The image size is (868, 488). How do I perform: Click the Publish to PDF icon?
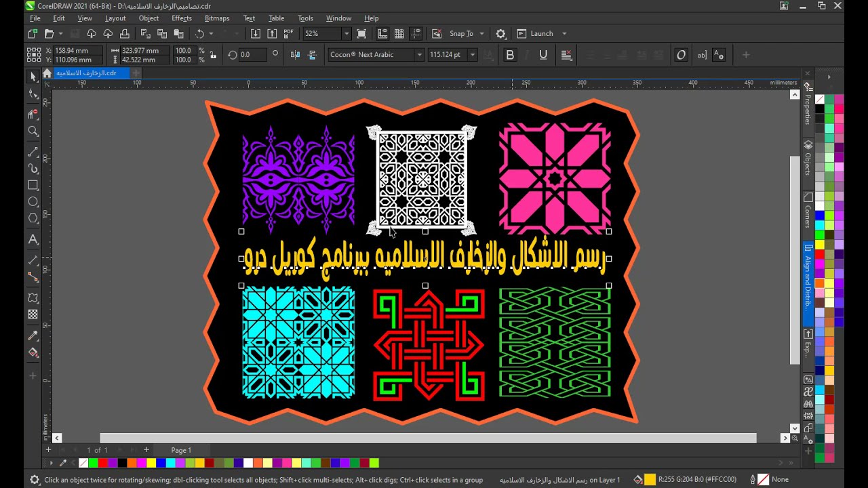(289, 33)
